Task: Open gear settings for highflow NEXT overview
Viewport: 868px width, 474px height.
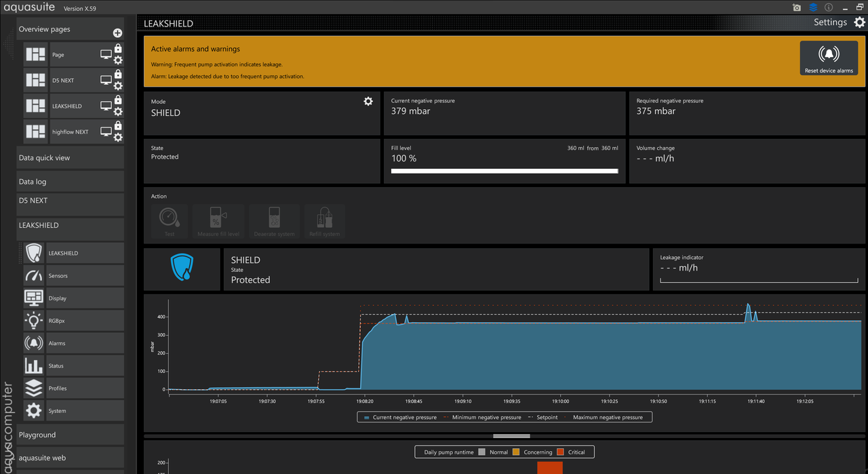Action: 118,137
